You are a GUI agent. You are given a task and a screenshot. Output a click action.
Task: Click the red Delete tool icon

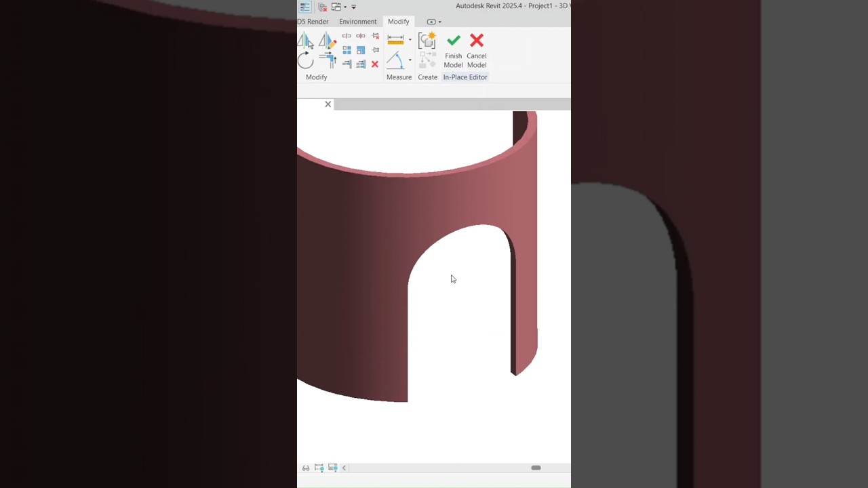click(x=375, y=64)
